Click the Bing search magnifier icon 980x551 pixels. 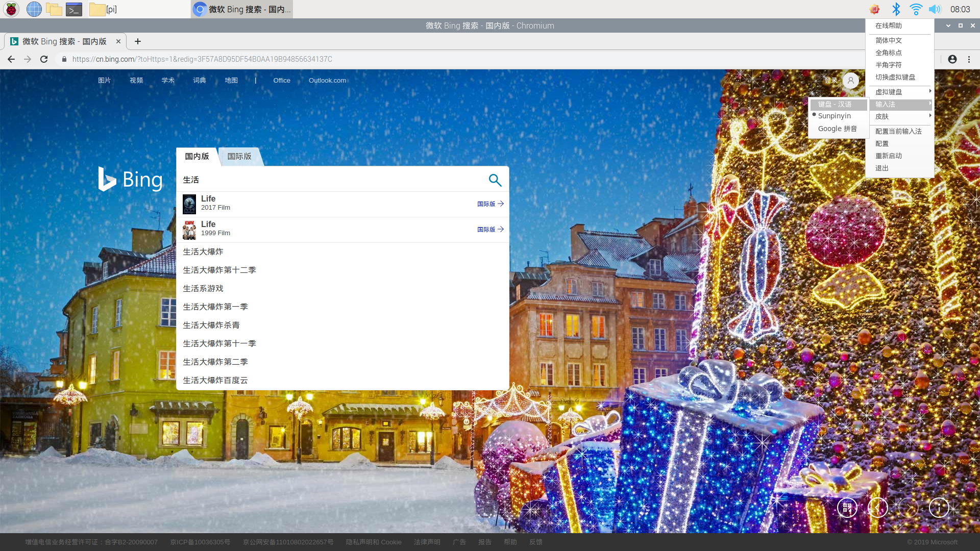495,180
